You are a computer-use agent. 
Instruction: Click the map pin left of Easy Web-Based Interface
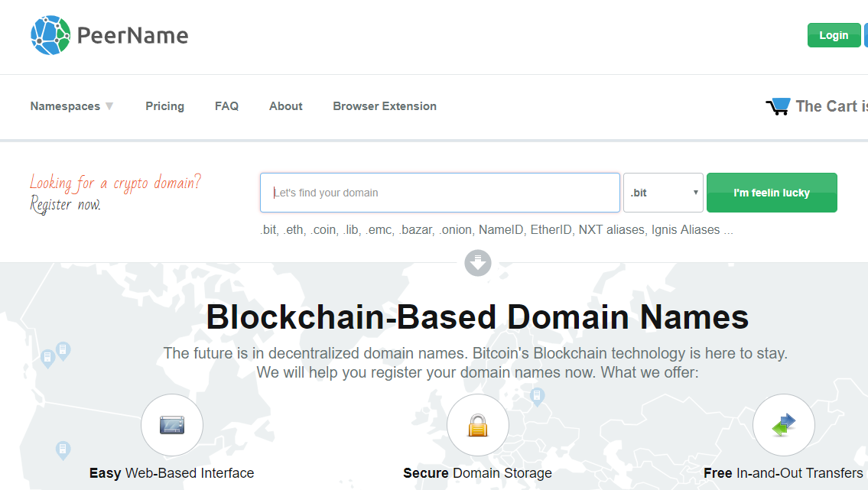pos(63,450)
